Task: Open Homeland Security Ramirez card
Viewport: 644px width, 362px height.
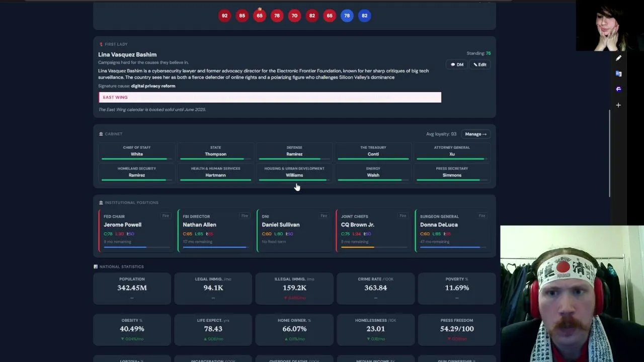Action: pyautogui.click(x=137, y=174)
